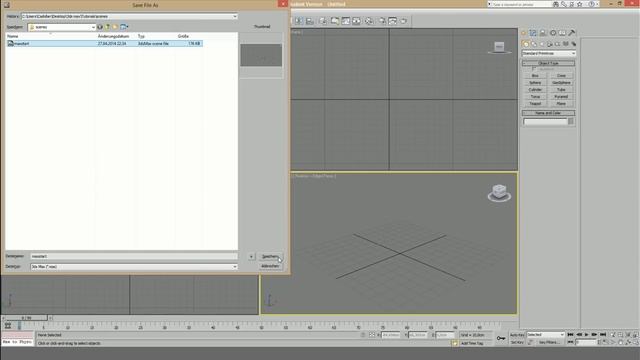Screen dimensions: 640x360
Task: Open the Align tool in main toolbar
Action: pos(310,21)
